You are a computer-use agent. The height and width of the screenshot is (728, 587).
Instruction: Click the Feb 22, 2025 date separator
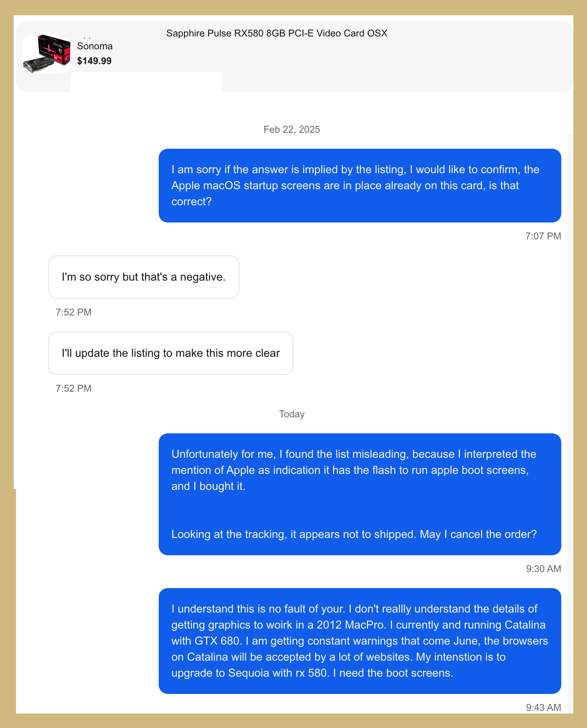(291, 129)
